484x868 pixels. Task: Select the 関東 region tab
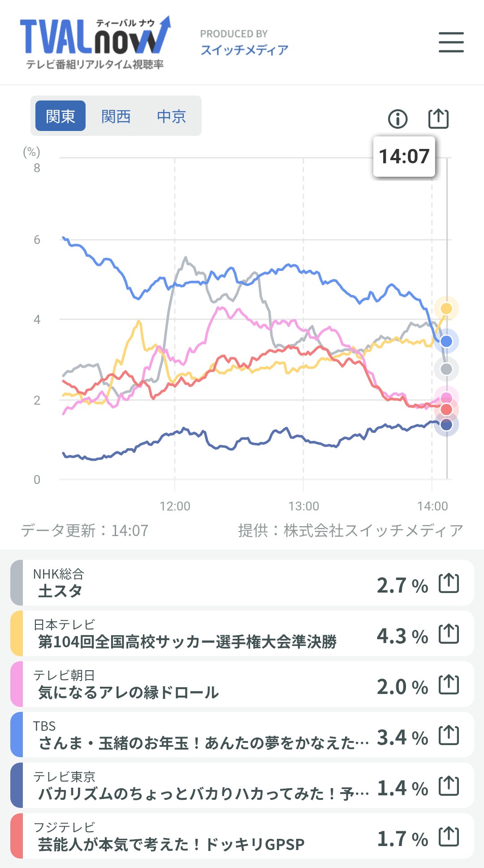coord(60,116)
